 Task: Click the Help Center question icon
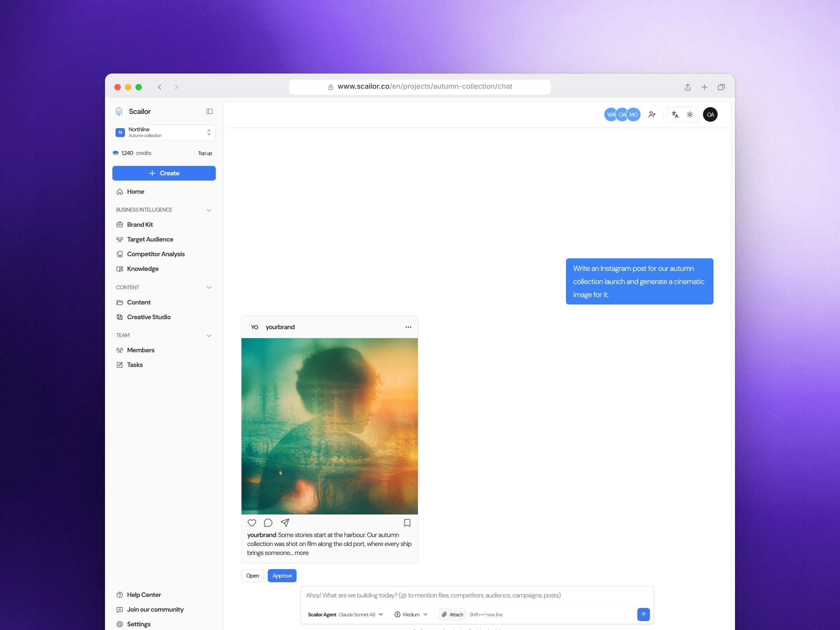[120, 595]
